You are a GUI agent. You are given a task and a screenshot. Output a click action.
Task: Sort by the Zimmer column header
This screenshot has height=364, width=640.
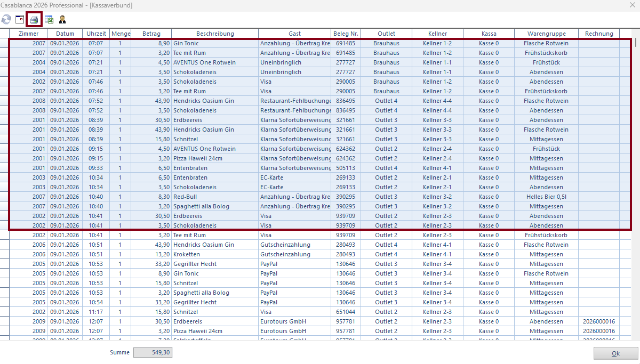pyautogui.click(x=28, y=34)
